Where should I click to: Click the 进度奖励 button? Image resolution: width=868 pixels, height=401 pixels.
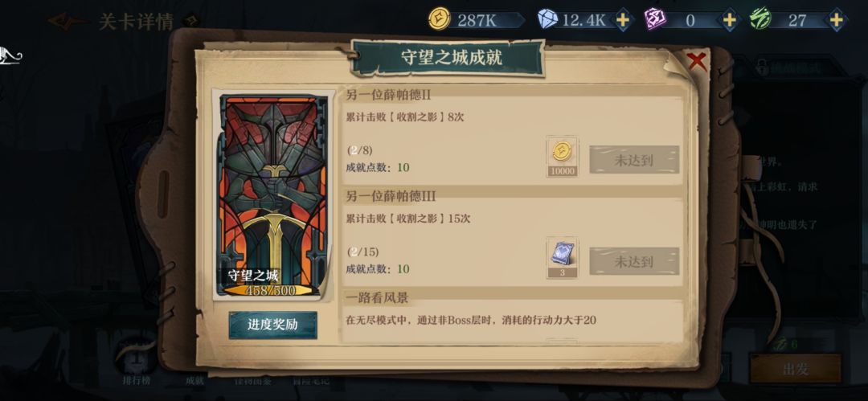tap(273, 325)
